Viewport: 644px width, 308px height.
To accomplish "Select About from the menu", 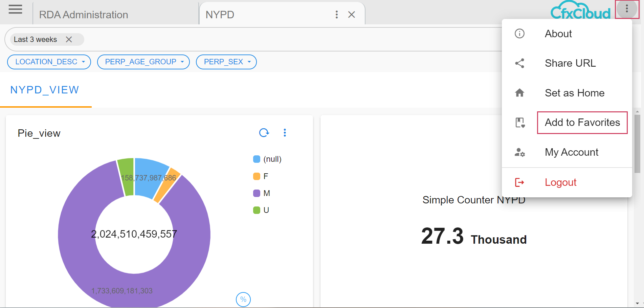I will point(558,34).
